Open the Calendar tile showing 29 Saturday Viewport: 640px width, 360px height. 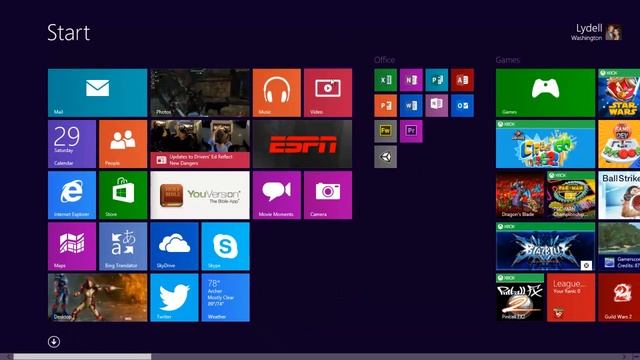pos(72,144)
